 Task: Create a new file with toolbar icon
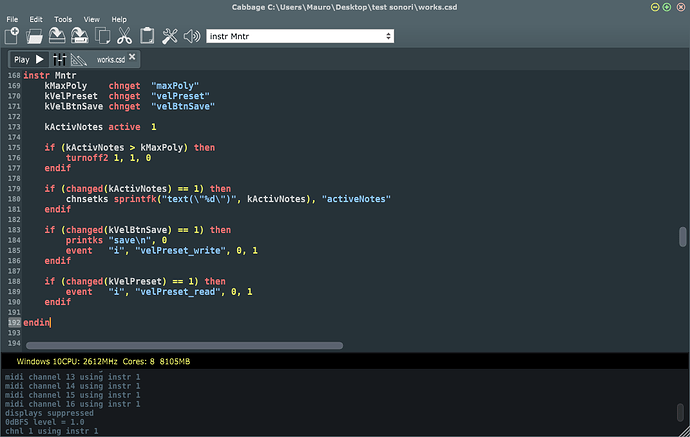[12, 36]
